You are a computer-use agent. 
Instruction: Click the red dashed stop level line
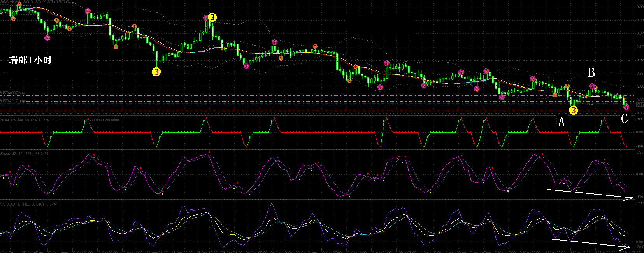tap(317, 111)
